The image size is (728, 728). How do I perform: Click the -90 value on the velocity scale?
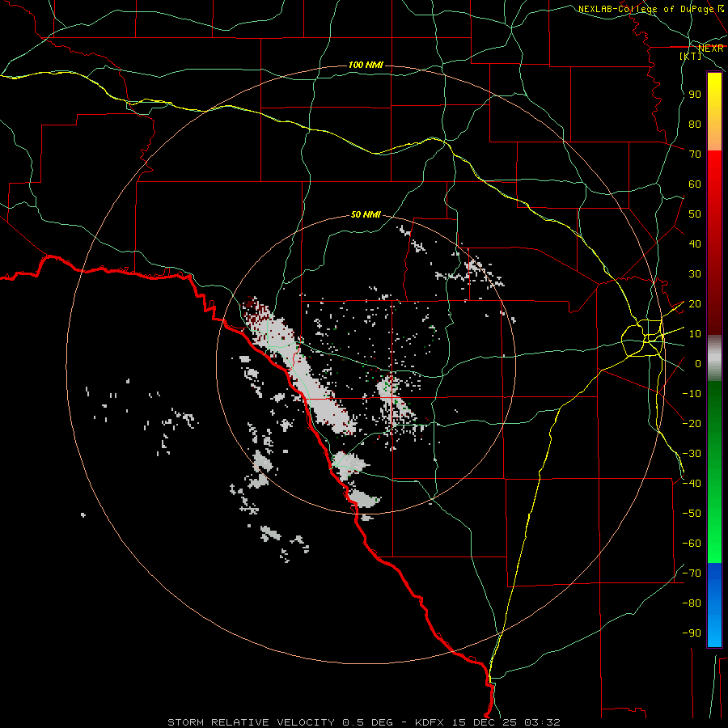click(692, 633)
